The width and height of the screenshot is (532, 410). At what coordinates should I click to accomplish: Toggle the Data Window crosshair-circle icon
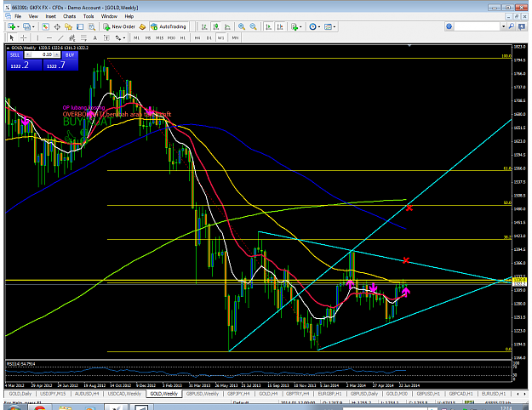[57, 26]
